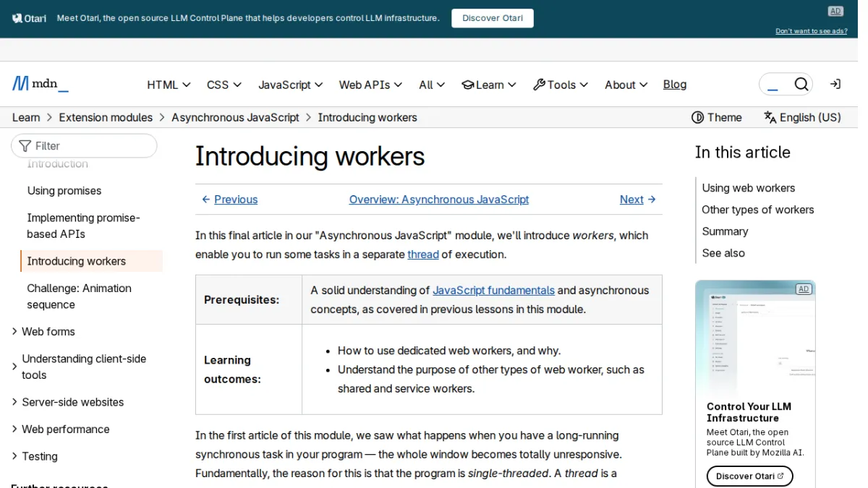This screenshot has height=488, width=868.
Task: Select Challenge: Animation sequence in sidebar
Action: 80,296
